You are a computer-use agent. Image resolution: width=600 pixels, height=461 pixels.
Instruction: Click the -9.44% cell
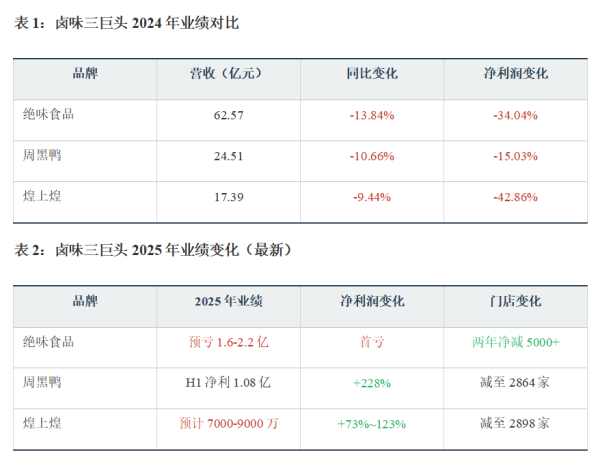(x=372, y=197)
